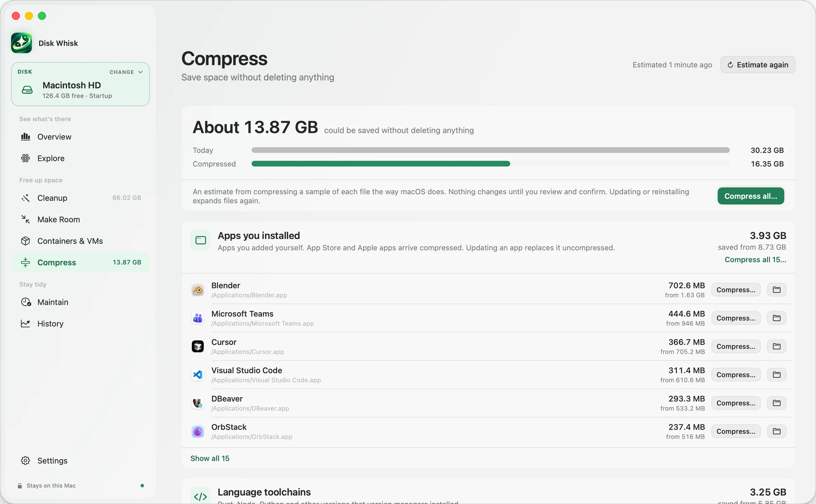This screenshot has width=816, height=504.
Task: Click the Apps you installed section icon
Action: [x=201, y=240]
